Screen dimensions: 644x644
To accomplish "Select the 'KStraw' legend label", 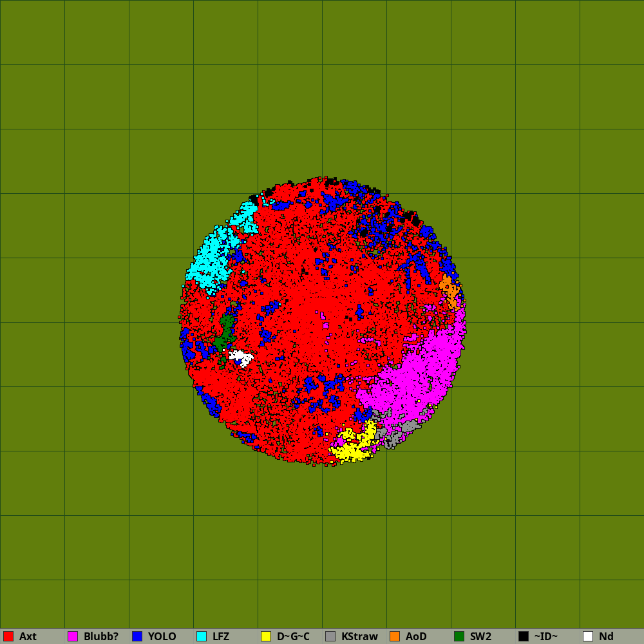I will coord(359,636).
